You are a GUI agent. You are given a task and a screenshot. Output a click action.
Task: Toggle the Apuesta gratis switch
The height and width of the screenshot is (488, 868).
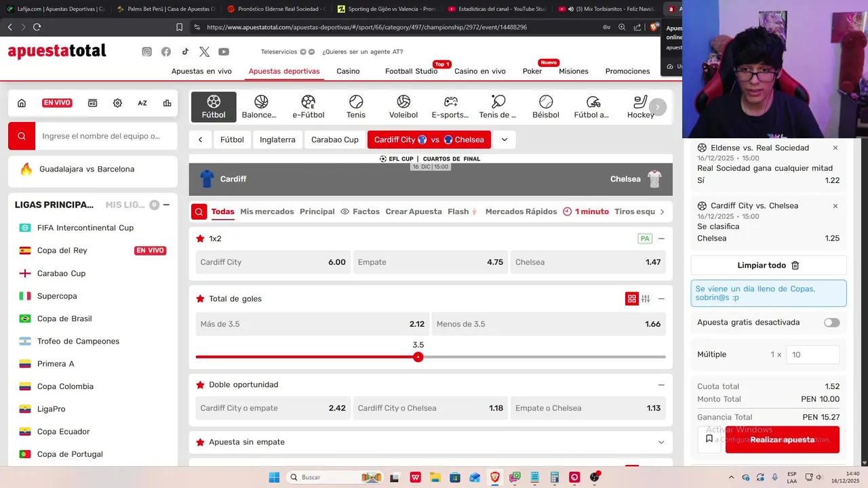pyautogui.click(x=831, y=323)
